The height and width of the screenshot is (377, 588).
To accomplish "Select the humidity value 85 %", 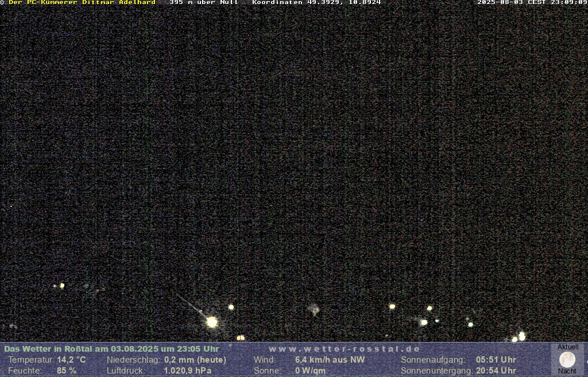I will (67, 371).
